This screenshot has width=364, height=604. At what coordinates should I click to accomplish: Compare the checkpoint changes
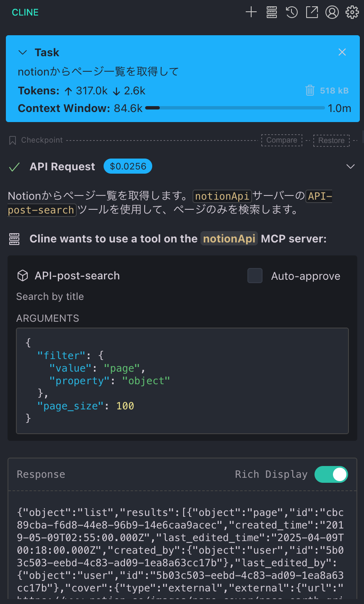pos(282,140)
